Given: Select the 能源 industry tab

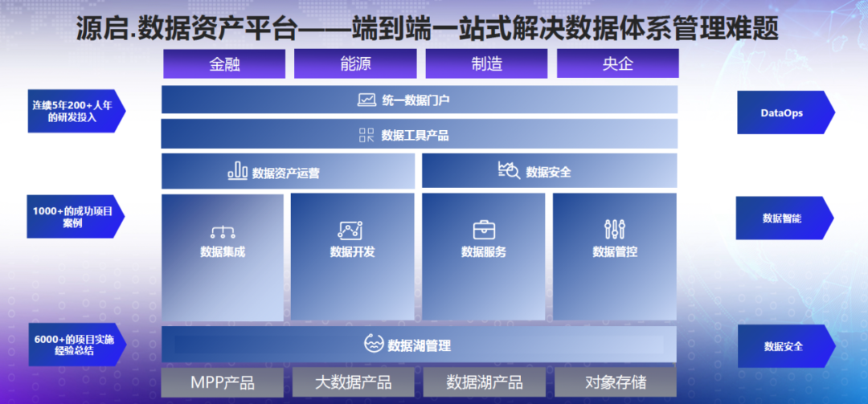Looking at the screenshot, I should pos(355,63).
